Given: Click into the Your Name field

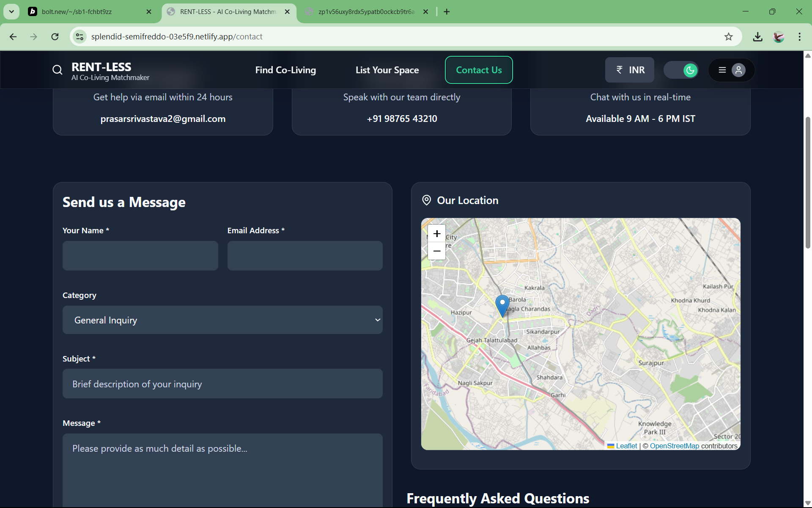Looking at the screenshot, I should (140, 256).
